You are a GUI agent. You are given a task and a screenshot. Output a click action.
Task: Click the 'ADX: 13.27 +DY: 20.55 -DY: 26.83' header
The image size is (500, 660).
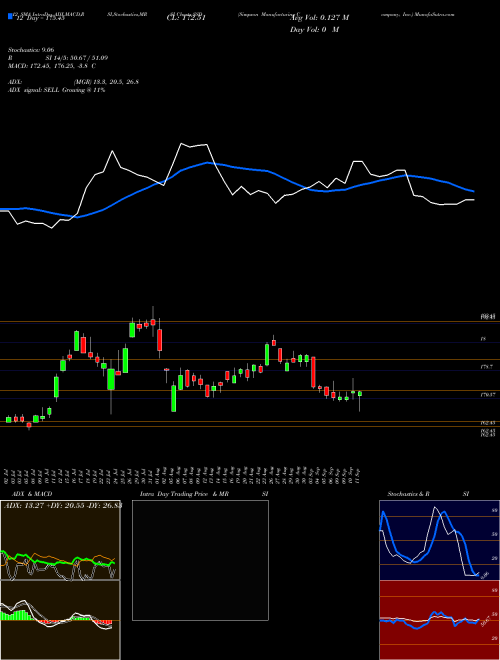click(x=63, y=506)
